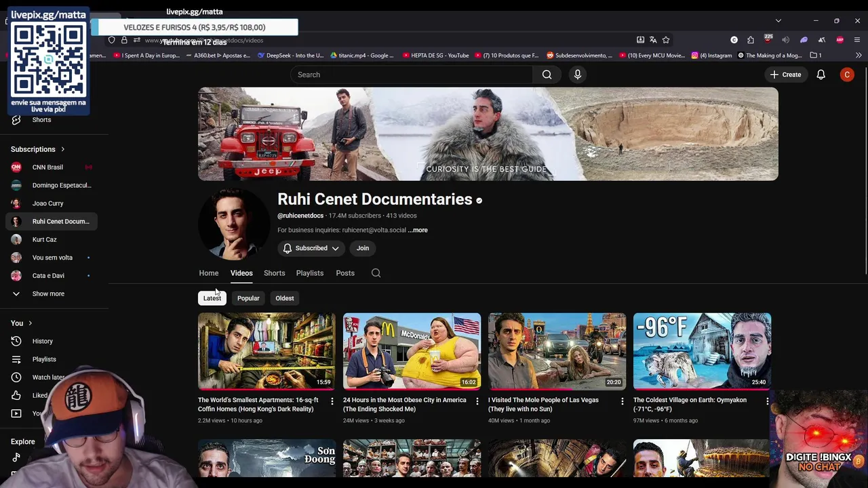Open the Sơn Đoòng video thumbnail

click(x=267, y=458)
